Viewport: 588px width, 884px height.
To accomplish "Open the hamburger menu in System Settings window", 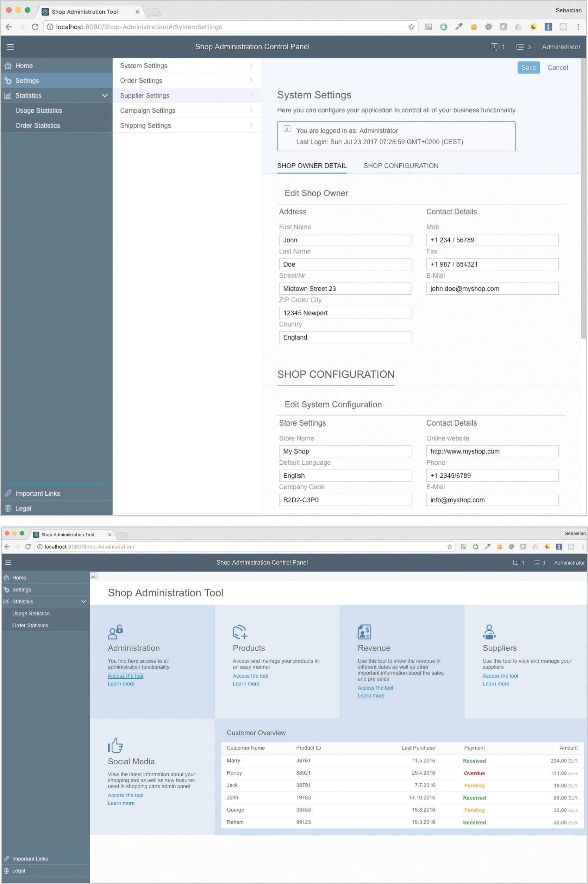I will 10,47.
